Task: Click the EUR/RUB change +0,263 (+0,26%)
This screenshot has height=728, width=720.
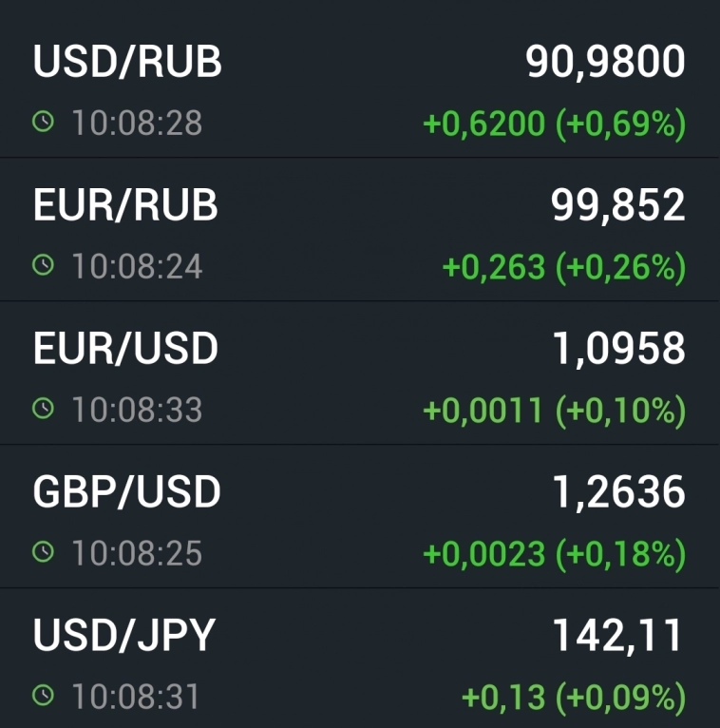Action: tap(564, 267)
